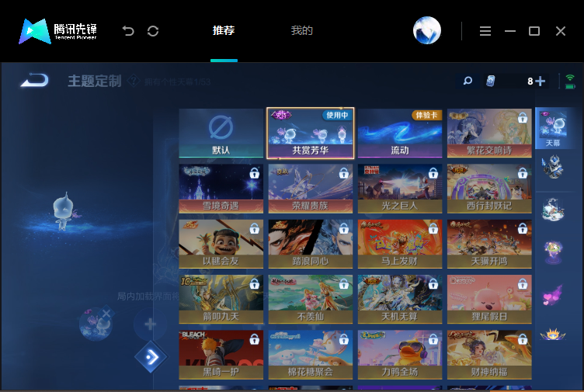Open the search magnifier icon
Screen dimensions: 584x392
click(468, 81)
